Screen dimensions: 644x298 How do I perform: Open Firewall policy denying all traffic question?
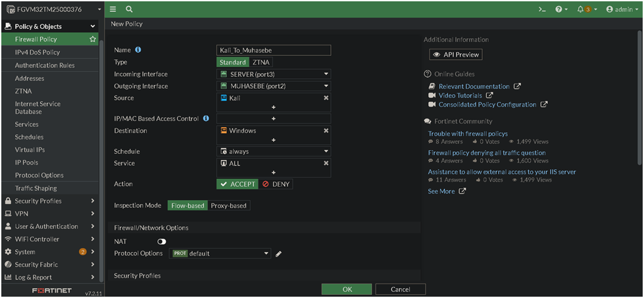click(487, 152)
